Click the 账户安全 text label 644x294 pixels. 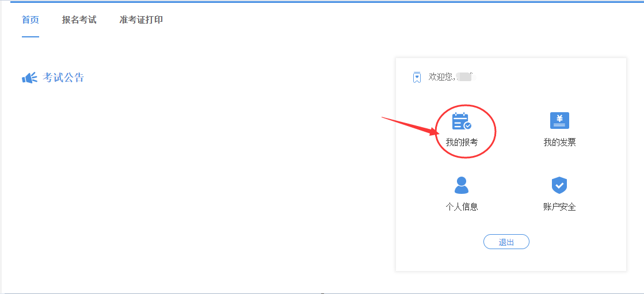pos(559,207)
